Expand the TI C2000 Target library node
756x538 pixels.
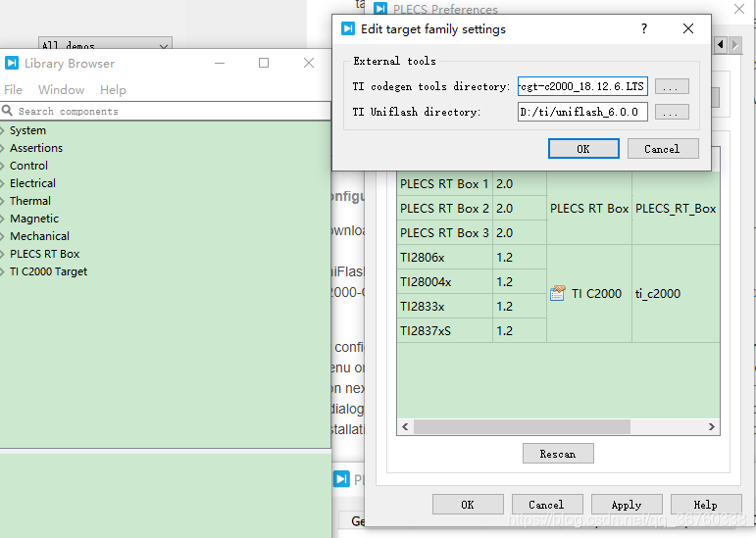[x=2, y=271]
